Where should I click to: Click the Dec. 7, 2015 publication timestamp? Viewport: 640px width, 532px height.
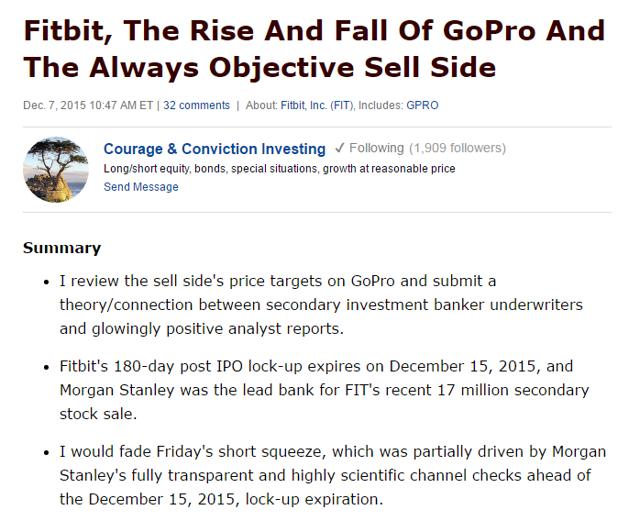pos(88,105)
